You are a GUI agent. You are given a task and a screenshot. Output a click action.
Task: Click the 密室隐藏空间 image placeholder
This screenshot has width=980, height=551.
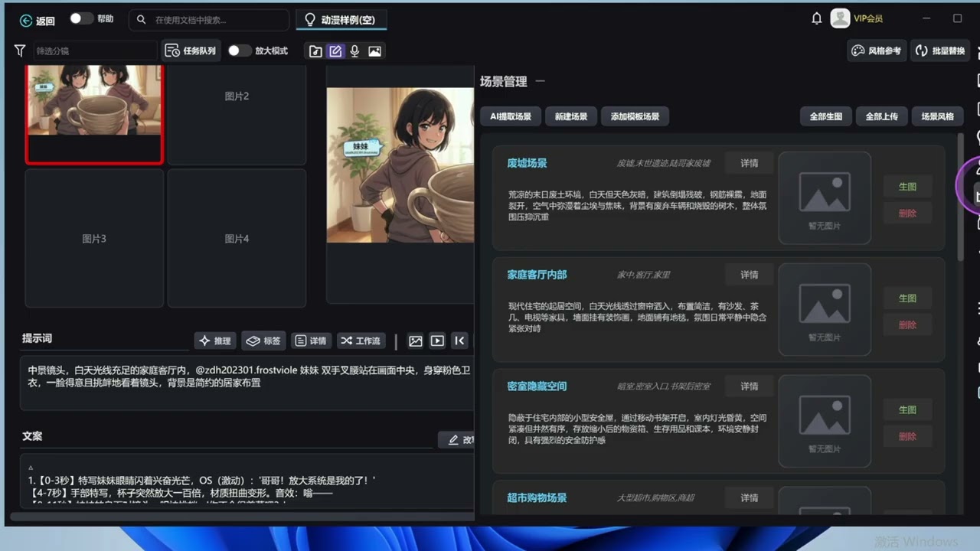point(825,421)
